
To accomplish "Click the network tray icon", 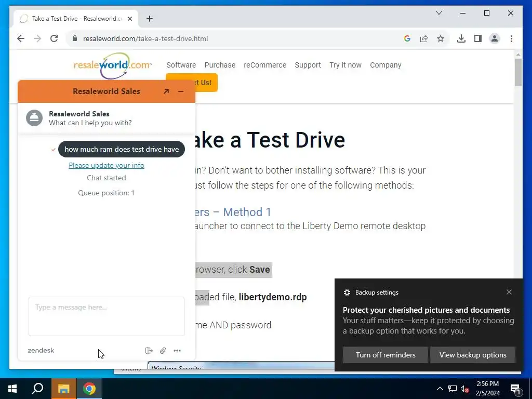I will pos(453,389).
